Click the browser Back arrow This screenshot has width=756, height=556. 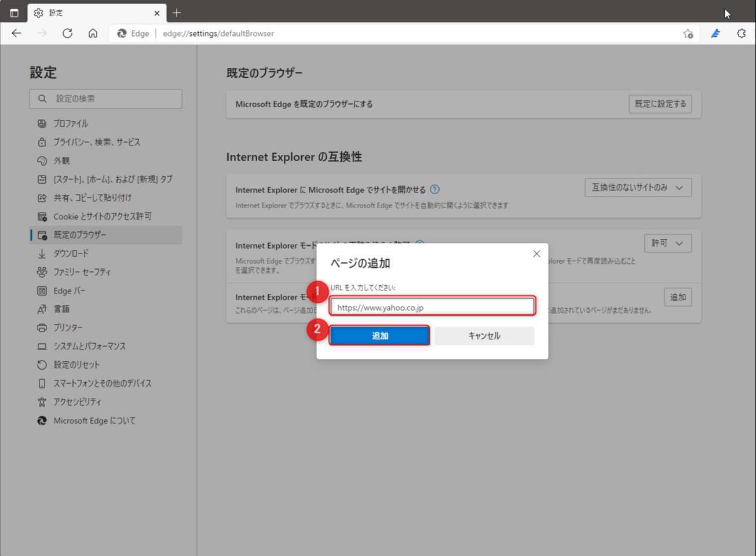coord(16,33)
